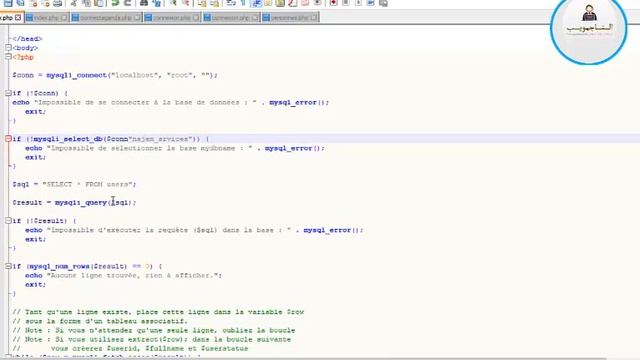The width and height of the screenshot is (640, 360).
Task: Close the personnes.php tab
Action: point(313,18)
